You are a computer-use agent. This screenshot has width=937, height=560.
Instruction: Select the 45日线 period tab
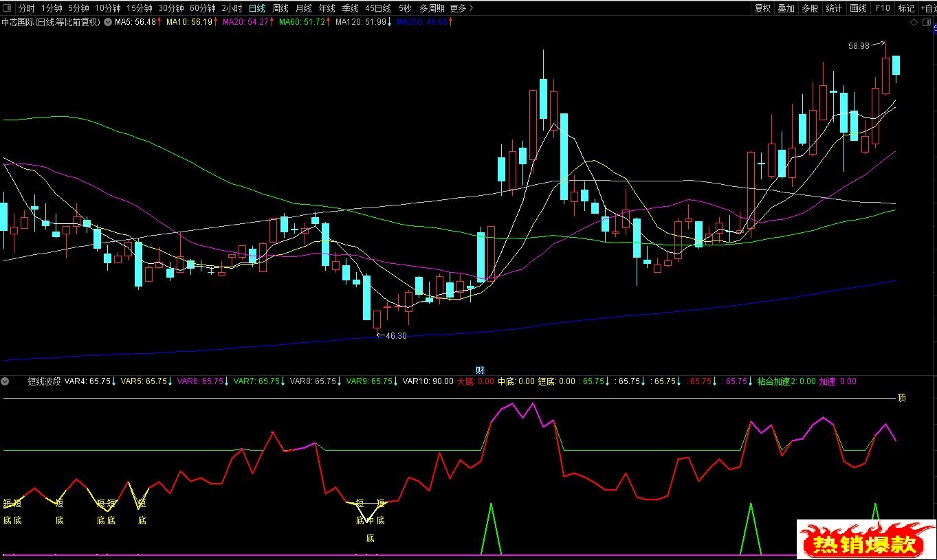click(x=378, y=8)
